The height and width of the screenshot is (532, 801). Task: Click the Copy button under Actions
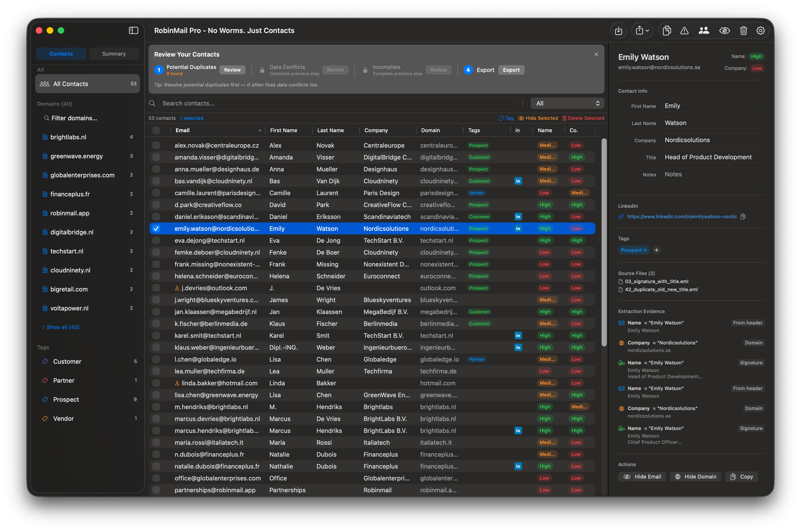(742, 477)
